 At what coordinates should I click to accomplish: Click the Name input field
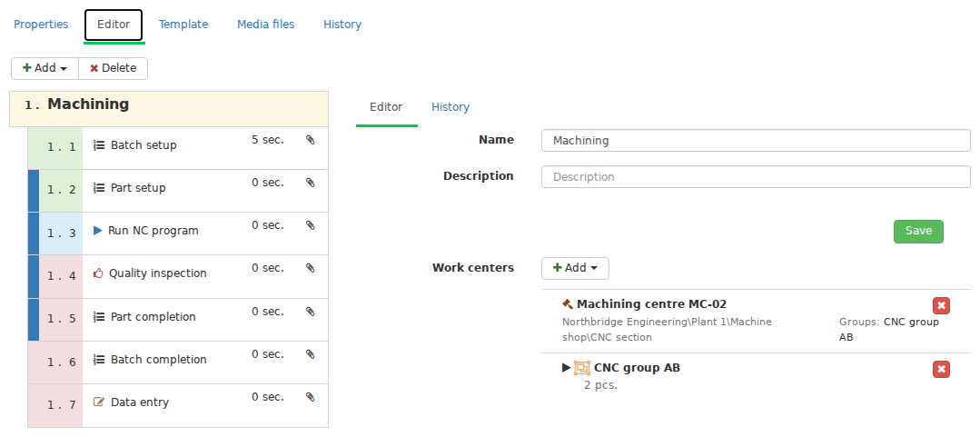pos(756,141)
